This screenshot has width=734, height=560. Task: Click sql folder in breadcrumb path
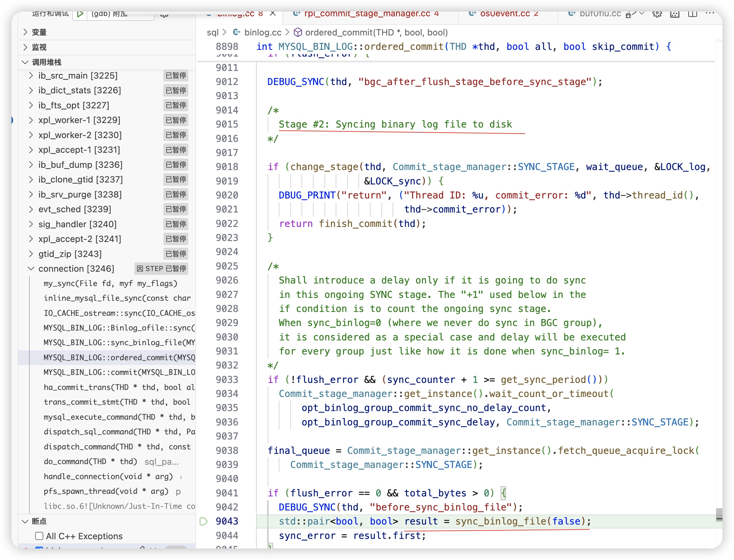pos(212,32)
